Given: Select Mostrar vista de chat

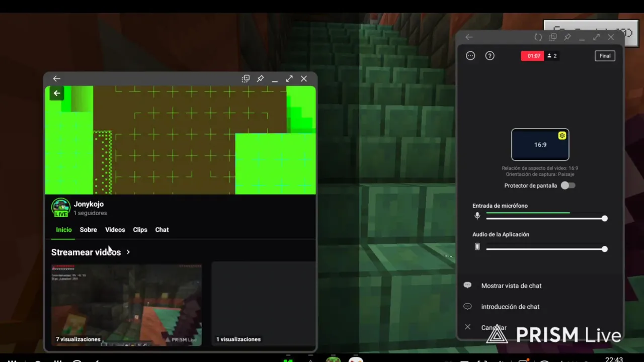Looking at the screenshot, I should 511,286.
